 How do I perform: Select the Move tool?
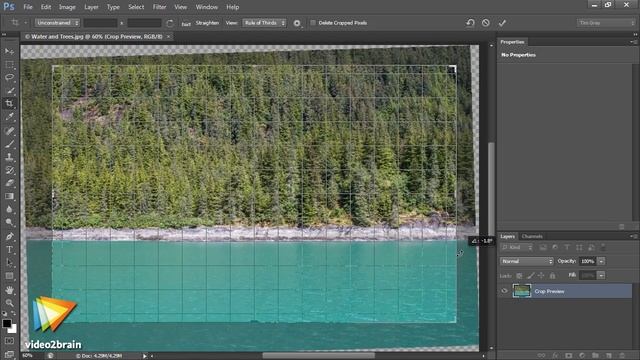tap(9, 51)
